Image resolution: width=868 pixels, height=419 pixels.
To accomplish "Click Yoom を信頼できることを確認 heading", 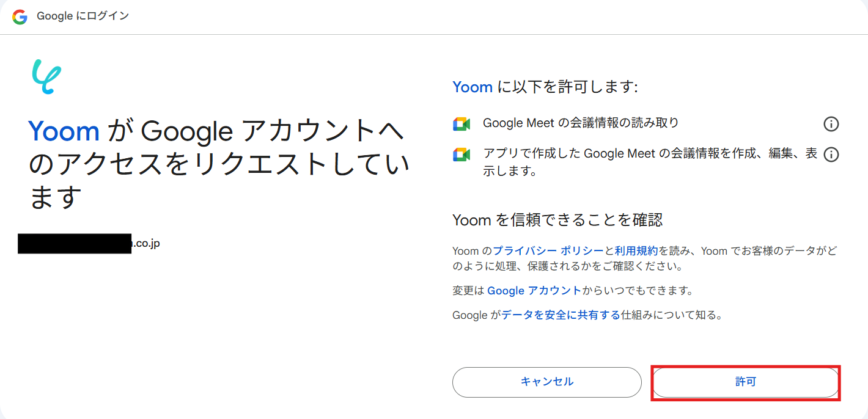I will pyautogui.click(x=557, y=220).
